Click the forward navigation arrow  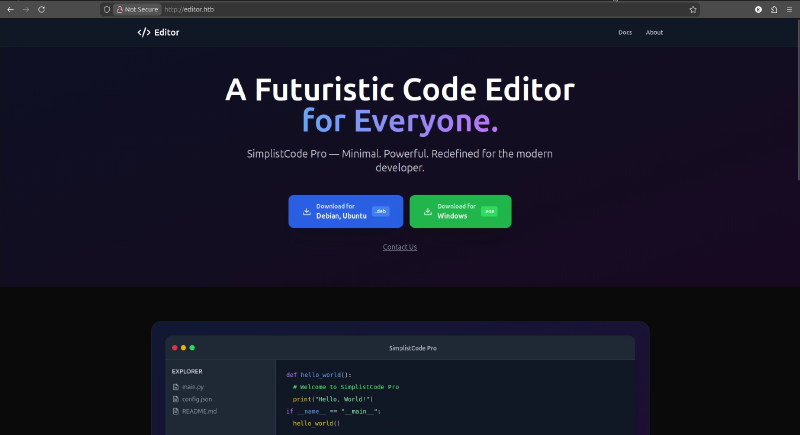click(25, 9)
